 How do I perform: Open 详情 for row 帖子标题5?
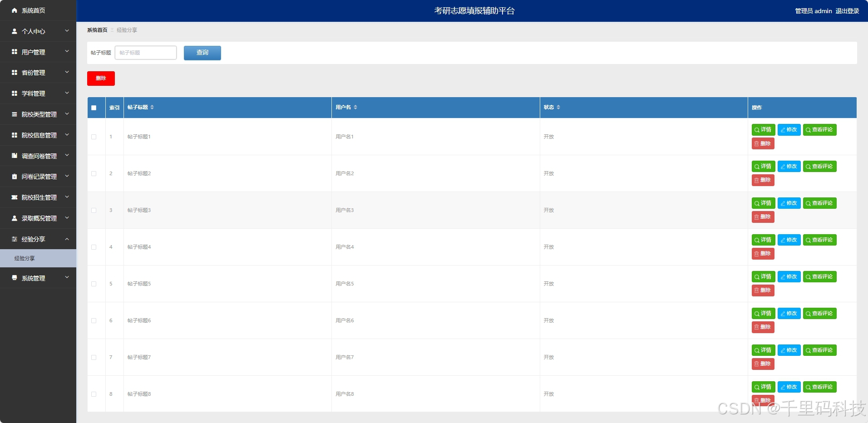tap(763, 277)
